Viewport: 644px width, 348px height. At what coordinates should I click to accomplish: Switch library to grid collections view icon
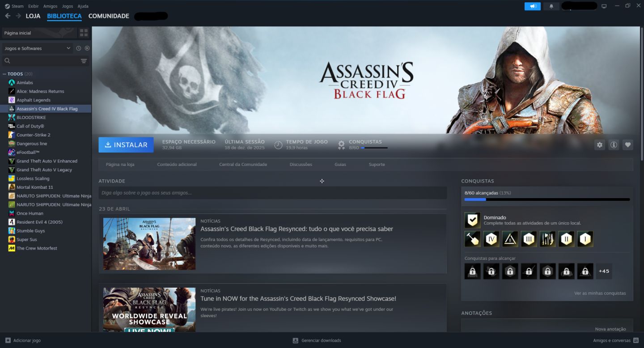(84, 33)
